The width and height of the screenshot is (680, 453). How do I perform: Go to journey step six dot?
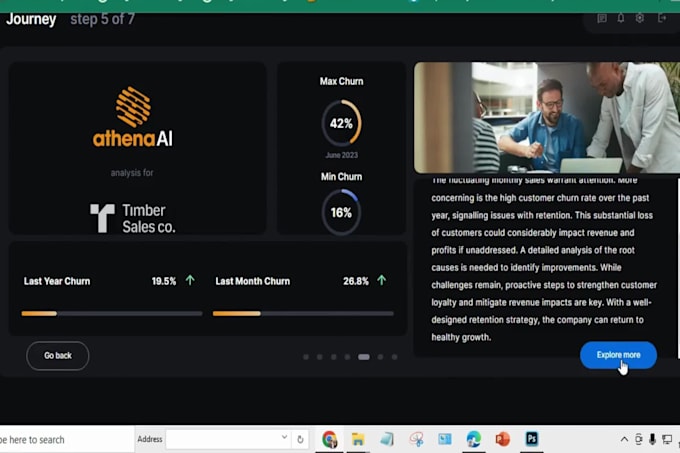pyautogui.click(x=380, y=357)
